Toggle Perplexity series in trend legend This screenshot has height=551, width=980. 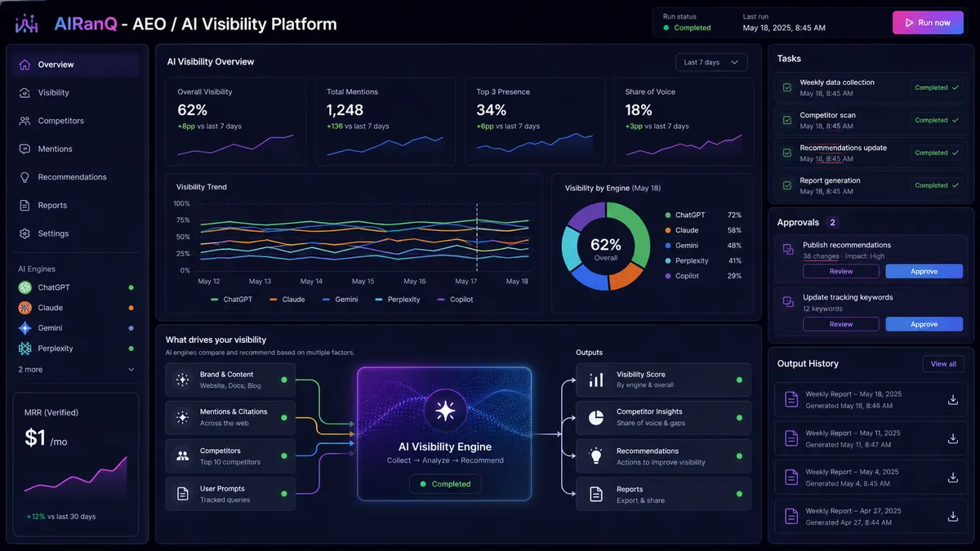397,300
